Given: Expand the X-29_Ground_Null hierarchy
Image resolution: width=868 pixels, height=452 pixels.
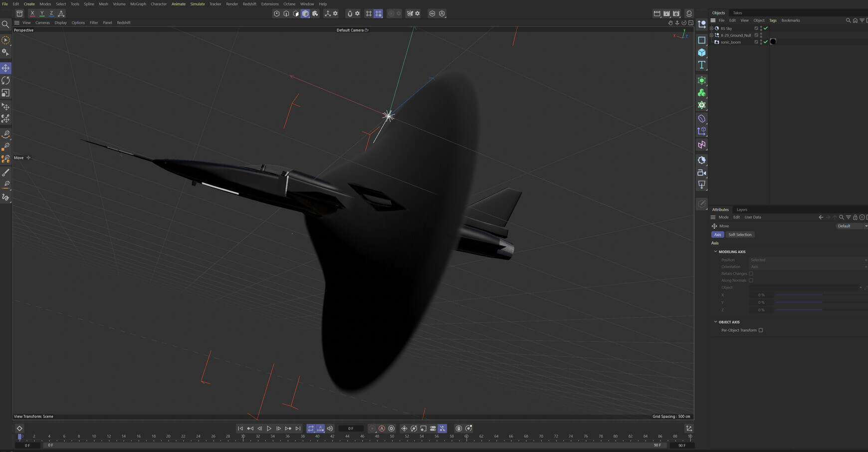Looking at the screenshot, I should [711, 35].
